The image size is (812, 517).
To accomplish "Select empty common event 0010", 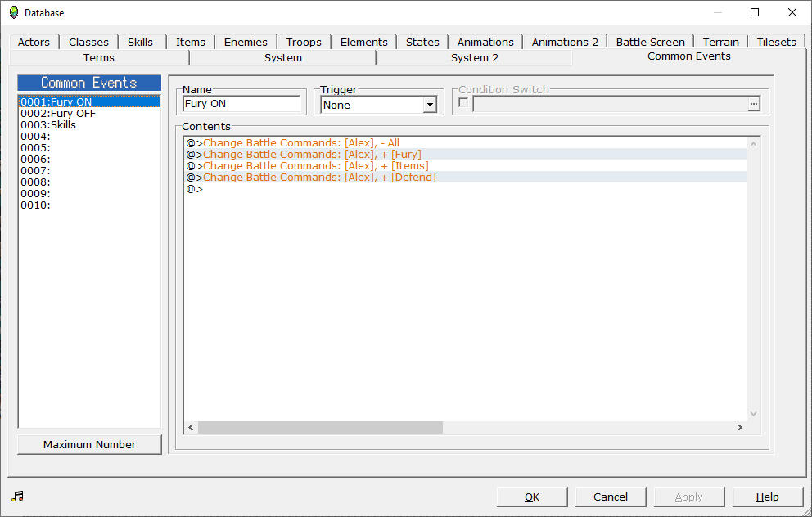I will [89, 205].
